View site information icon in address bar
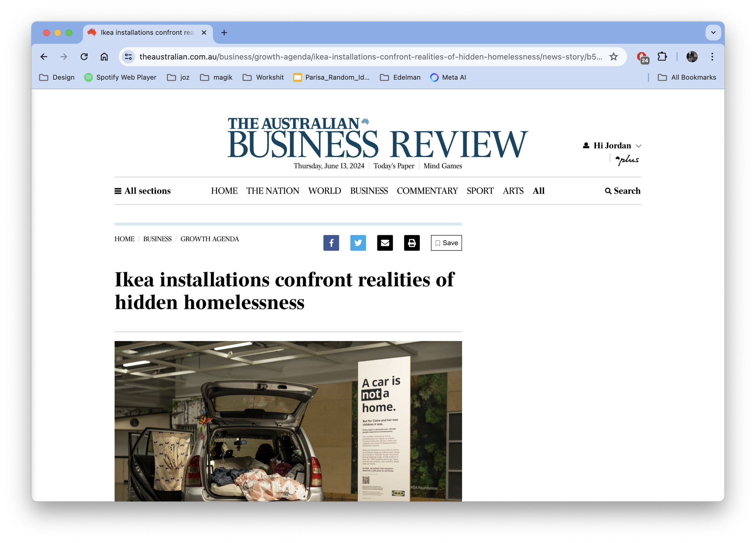Screen dimensions: 756x543 point(128,57)
